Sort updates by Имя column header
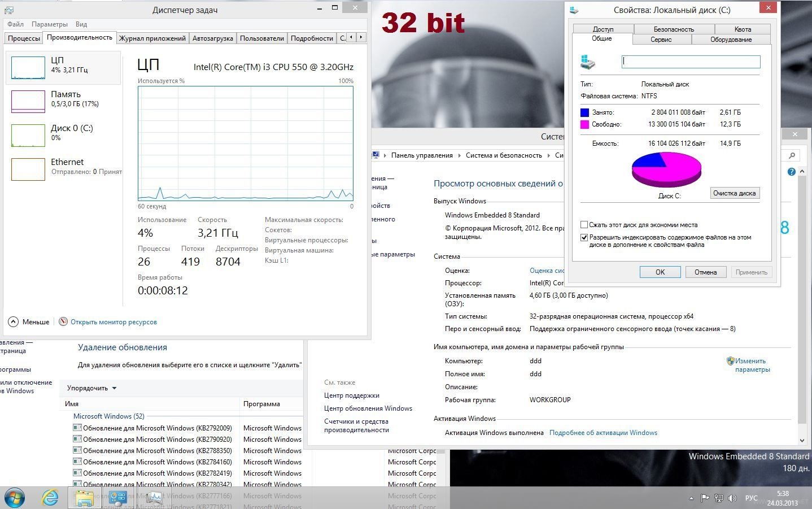 tap(150, 404)
